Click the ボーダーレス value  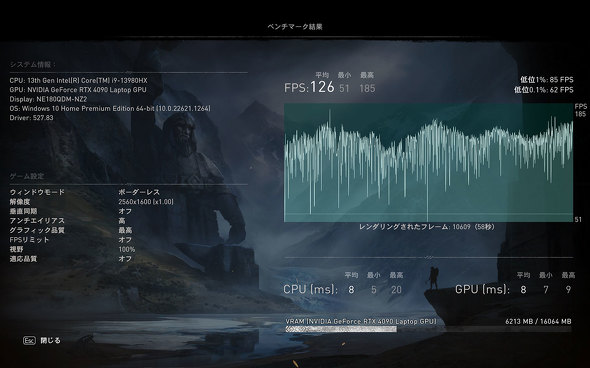coord(139,192)
